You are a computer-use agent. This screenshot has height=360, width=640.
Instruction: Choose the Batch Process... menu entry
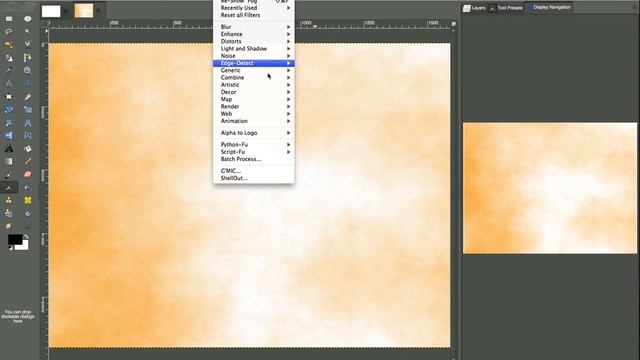point(253,159)
